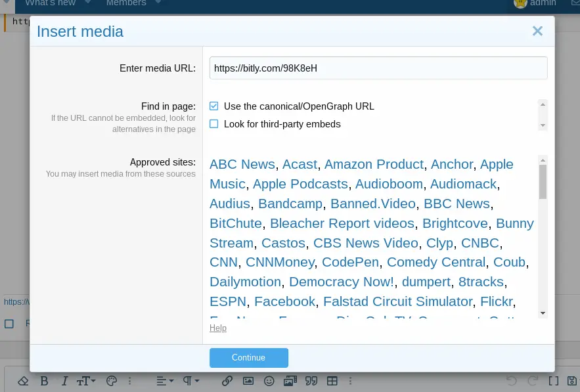Open the Audius link
This screenshot has width=580, height=392.
[230, 204]
